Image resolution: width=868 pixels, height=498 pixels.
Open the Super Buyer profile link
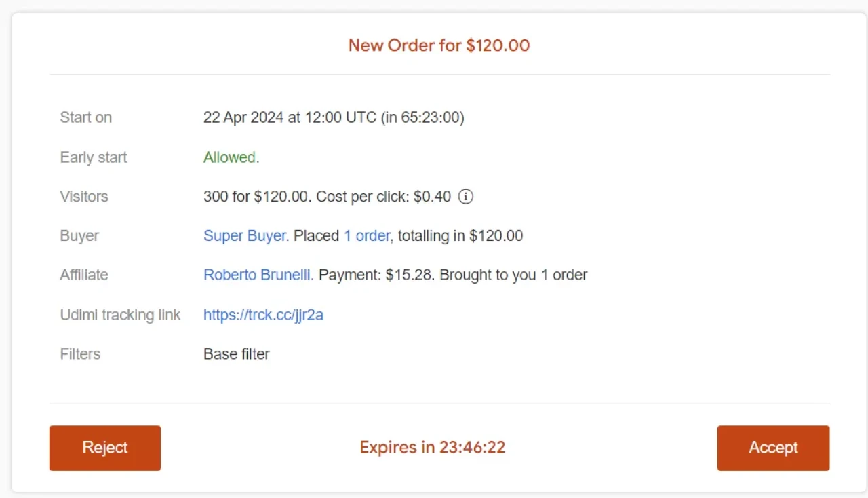(245, 236)
